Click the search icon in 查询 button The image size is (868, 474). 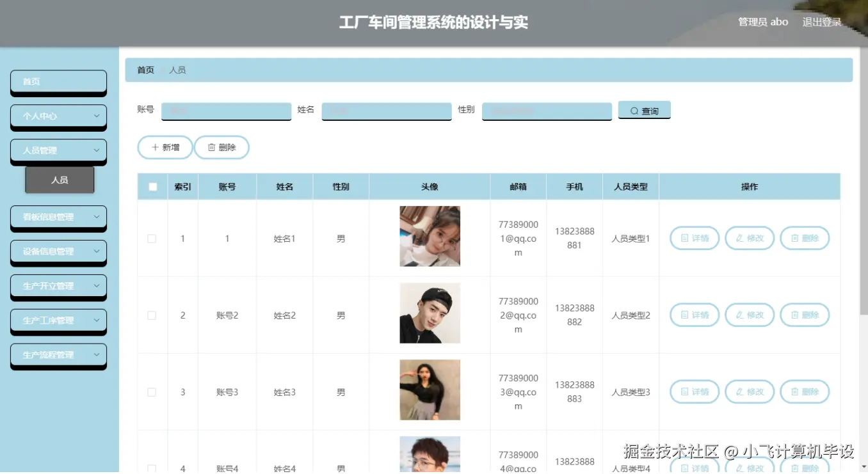point(634,111)
